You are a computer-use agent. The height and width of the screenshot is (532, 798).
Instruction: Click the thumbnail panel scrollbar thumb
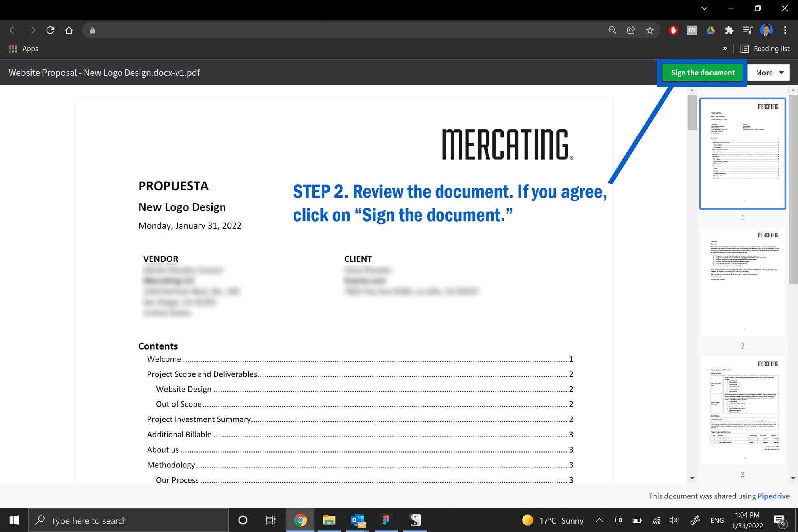coord(793,189)
